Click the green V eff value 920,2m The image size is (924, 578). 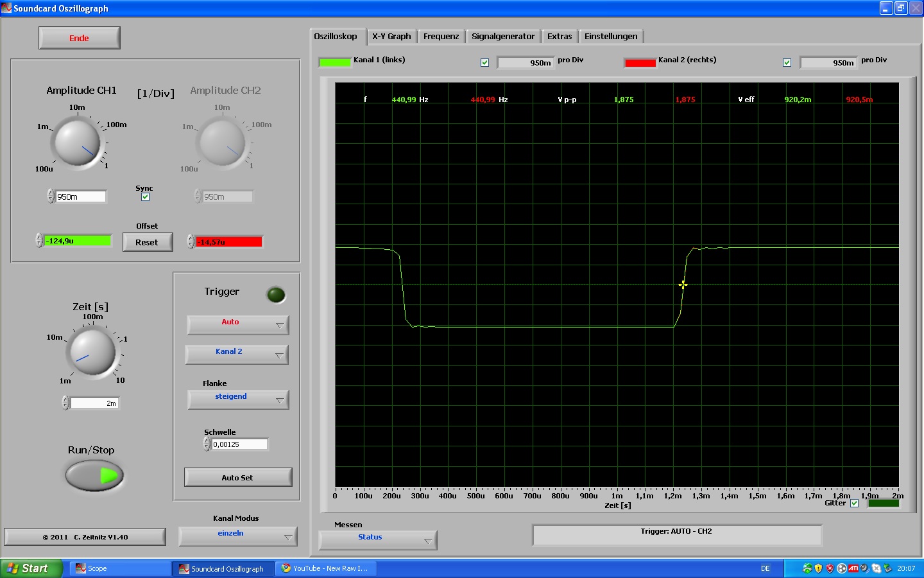pos(798,100)
